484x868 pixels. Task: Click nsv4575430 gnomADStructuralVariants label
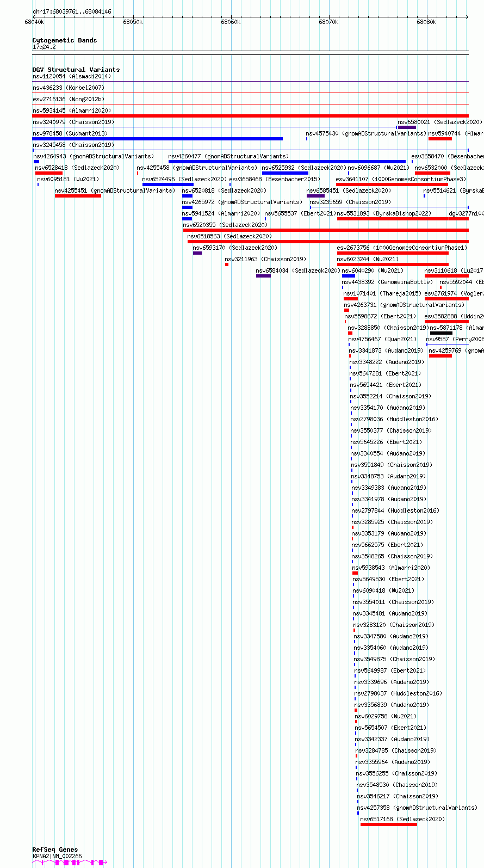[x=365, y=133]
